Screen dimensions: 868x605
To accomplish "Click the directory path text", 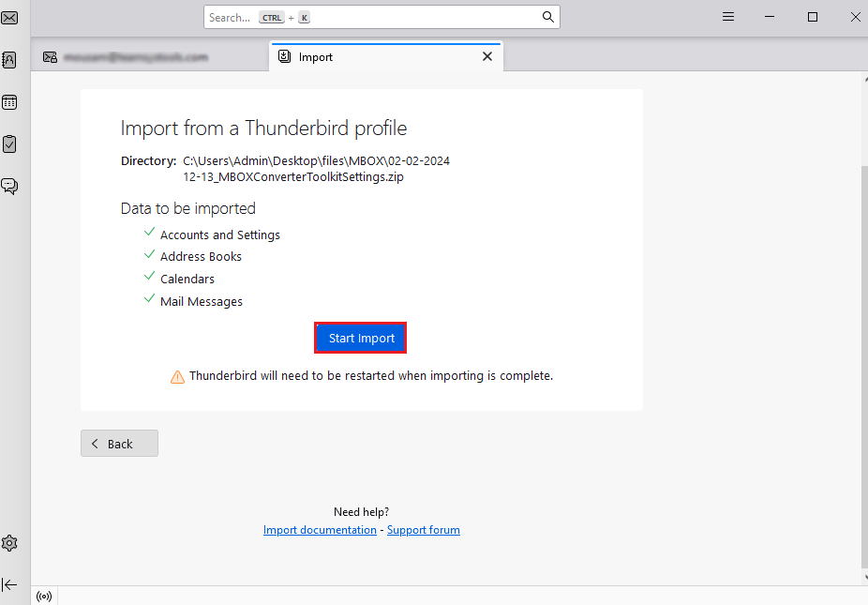I will pyautogui.click(x=316, y=169).
